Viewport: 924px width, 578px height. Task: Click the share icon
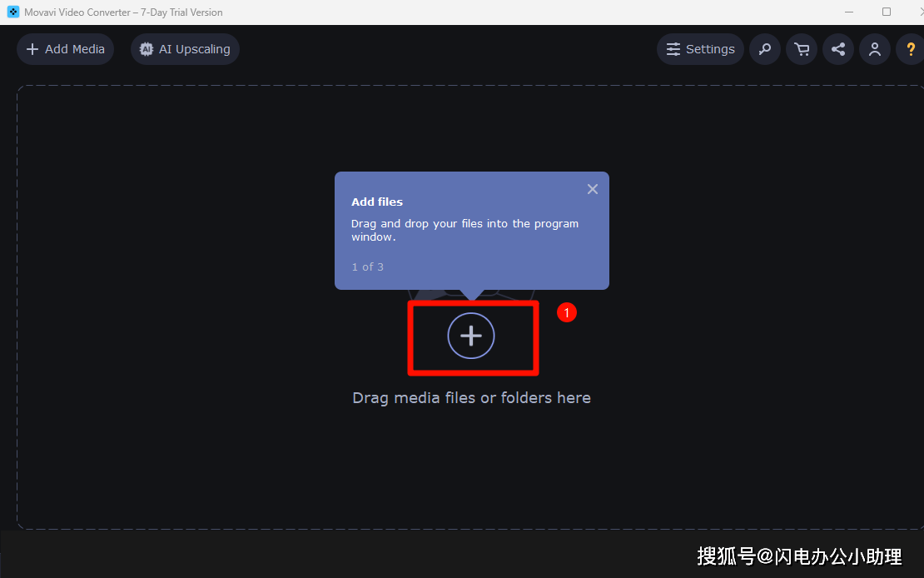(838, 49)
